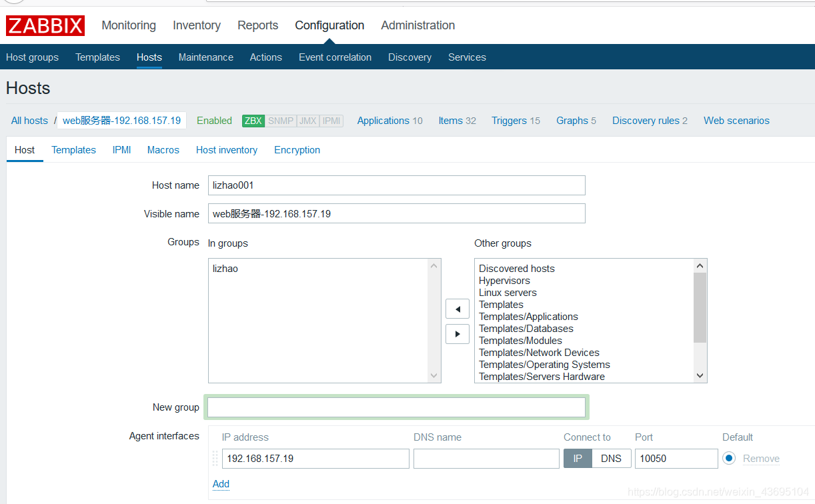This screenshot has height=504, width=815.
Task: Switch to the host Templates tab
Action: (74, 150)
